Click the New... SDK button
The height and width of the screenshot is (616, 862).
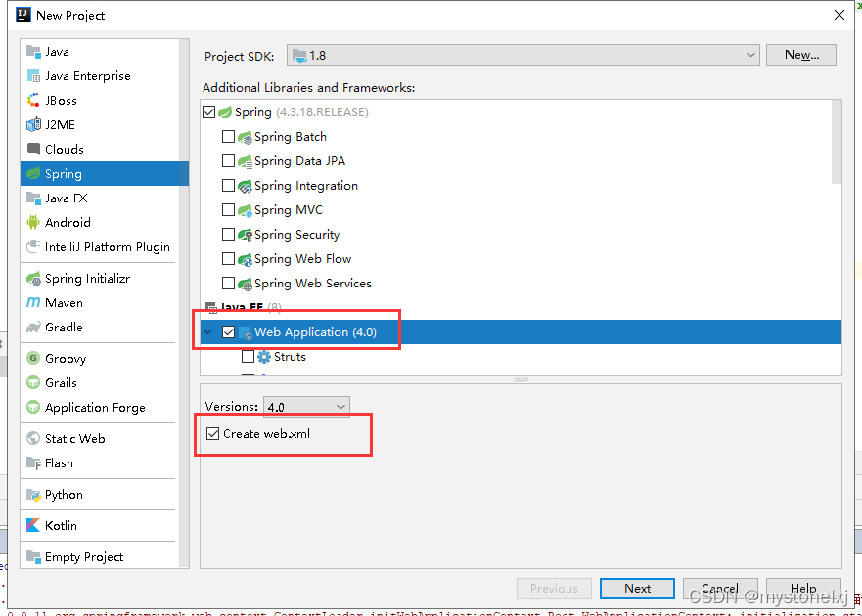tap(801, 55)
